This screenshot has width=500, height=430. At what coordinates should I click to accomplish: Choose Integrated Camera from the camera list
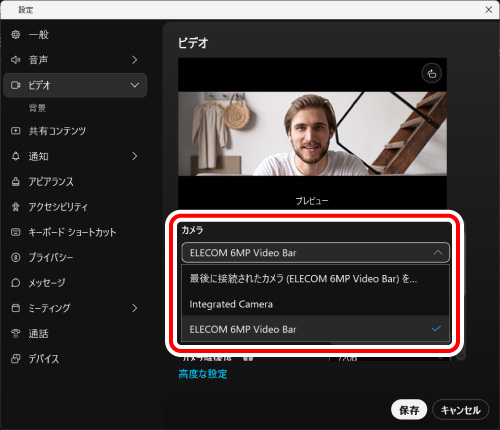tap(315, 304)
